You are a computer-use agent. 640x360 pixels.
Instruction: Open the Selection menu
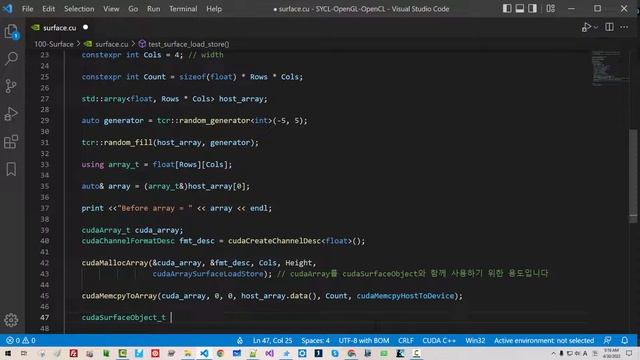[79, 9]
